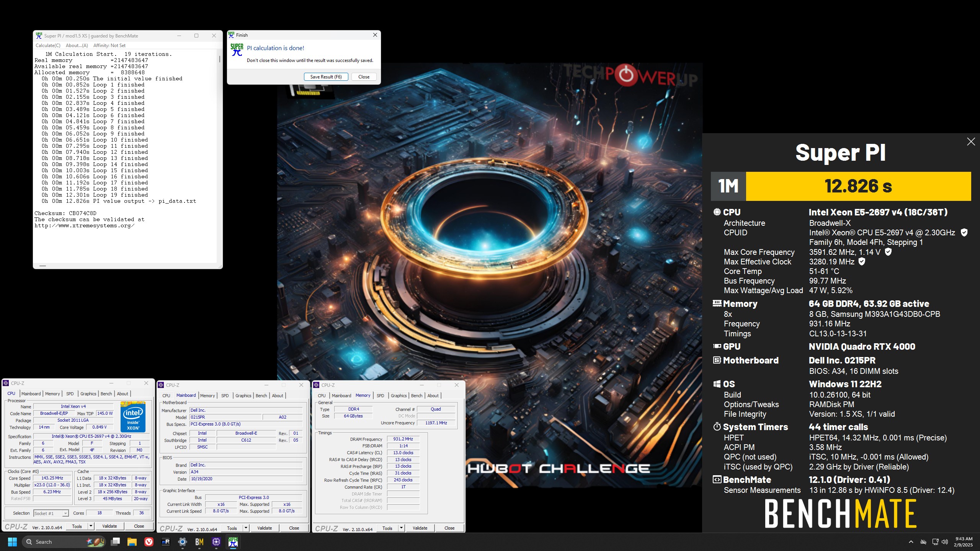Open Task View from taskbar

point(115,542)
